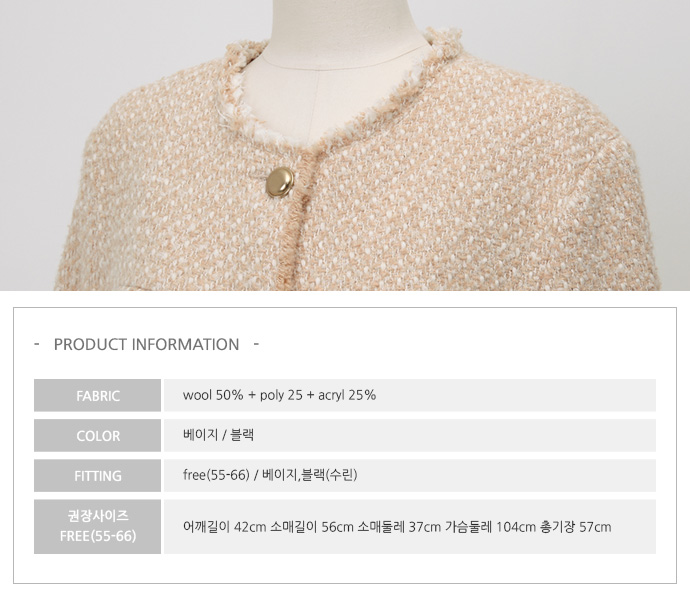Select the COLOR label cell
This screenshot has height=589, width=690.
point(97,435)
